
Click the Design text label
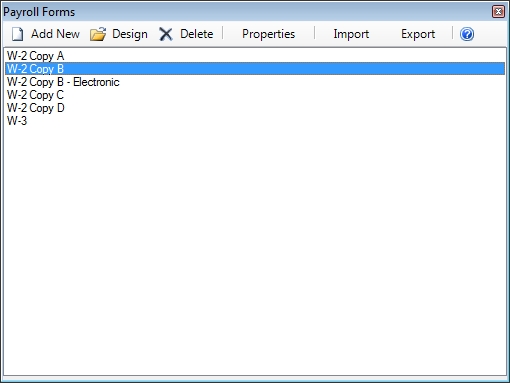coord(130,34)
